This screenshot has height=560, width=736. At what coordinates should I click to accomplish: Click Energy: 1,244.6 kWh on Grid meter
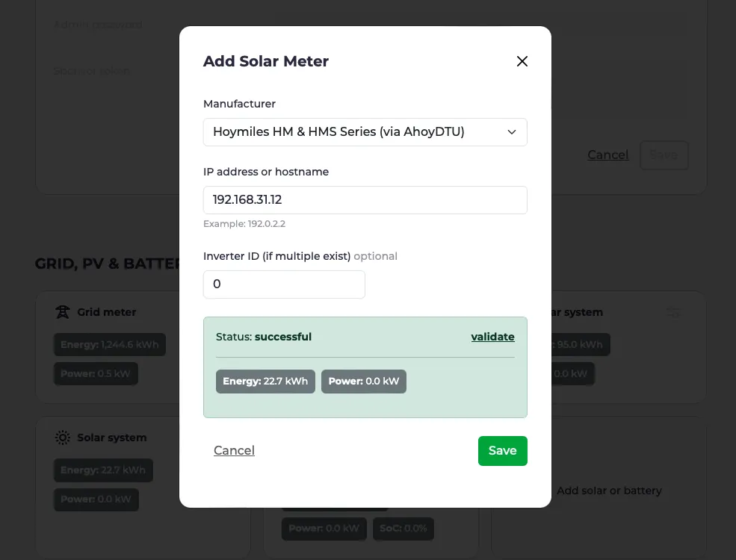pyautogui.click(x=110, y=345)
